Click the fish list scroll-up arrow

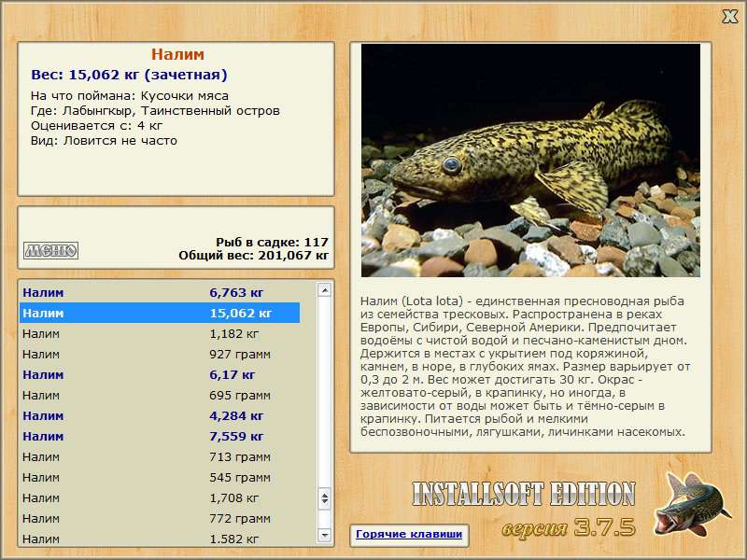pos(324,289)
